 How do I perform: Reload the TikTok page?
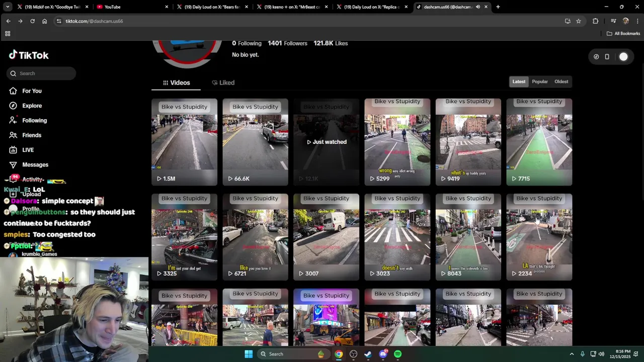pos(32,21)
